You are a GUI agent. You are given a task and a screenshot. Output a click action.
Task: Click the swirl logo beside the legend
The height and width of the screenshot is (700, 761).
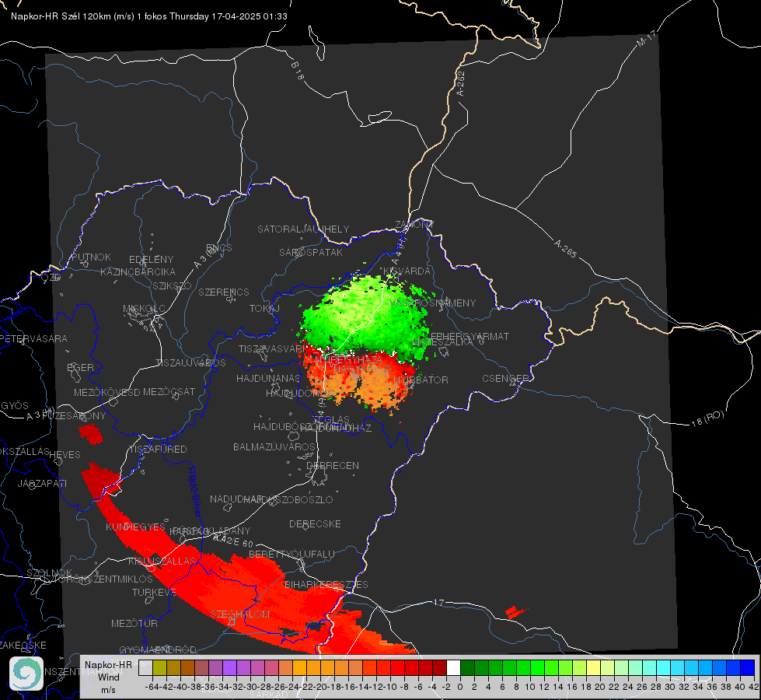[x=26, y=674]
